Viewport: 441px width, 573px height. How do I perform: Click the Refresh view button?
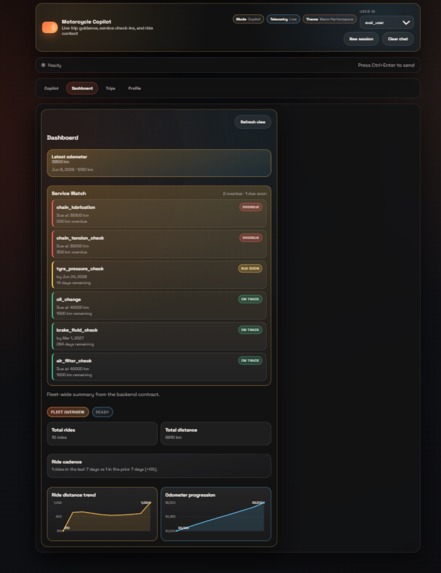pyautogui.click(x=253, y=122)
